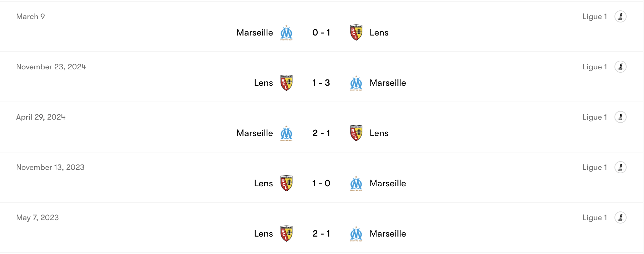This screenshot has width=644, height=254.
Task: Open the 0 - 1 score of the March 9 match
Action: point(321,33)
